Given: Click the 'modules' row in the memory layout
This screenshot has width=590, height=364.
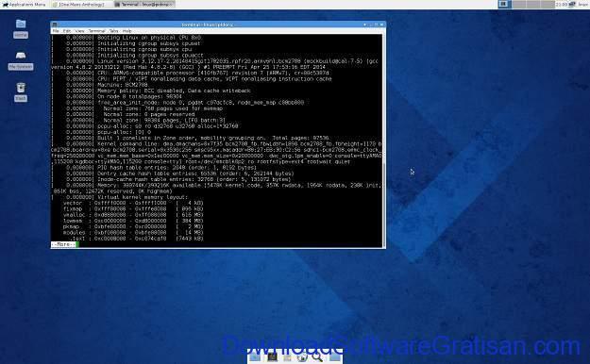Looking at the screenshot, I should 133,232.
